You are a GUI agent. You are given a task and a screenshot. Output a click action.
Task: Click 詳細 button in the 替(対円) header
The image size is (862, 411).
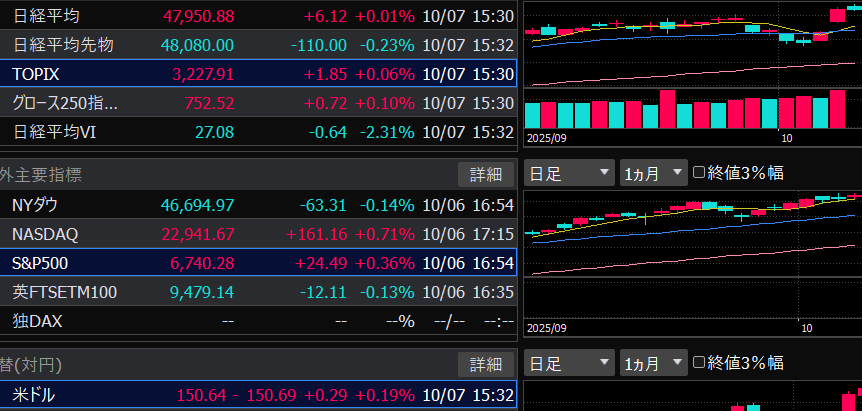pyautogui.click(x=486, y=363)
